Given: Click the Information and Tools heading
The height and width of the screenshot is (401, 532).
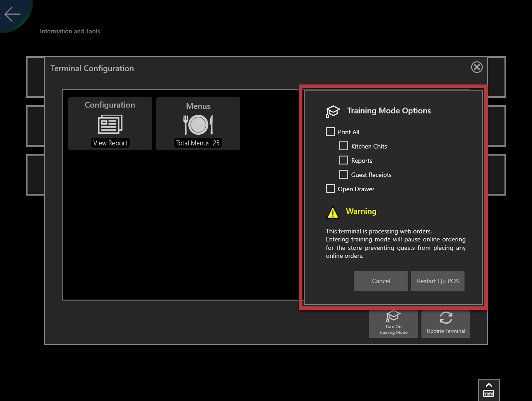Looking at the screenshot, I should pyautogui.click(x=70, y=31).
